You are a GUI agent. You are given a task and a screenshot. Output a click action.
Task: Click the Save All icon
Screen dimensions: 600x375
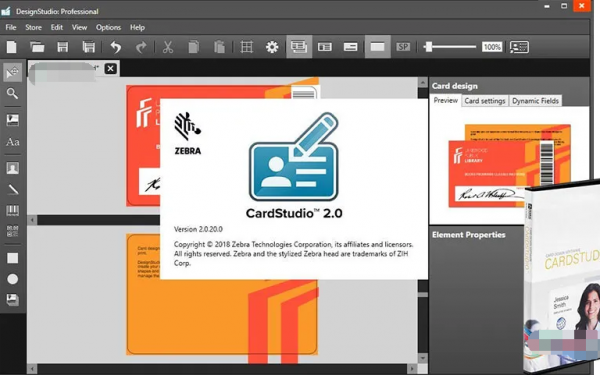tap(88, 47)
